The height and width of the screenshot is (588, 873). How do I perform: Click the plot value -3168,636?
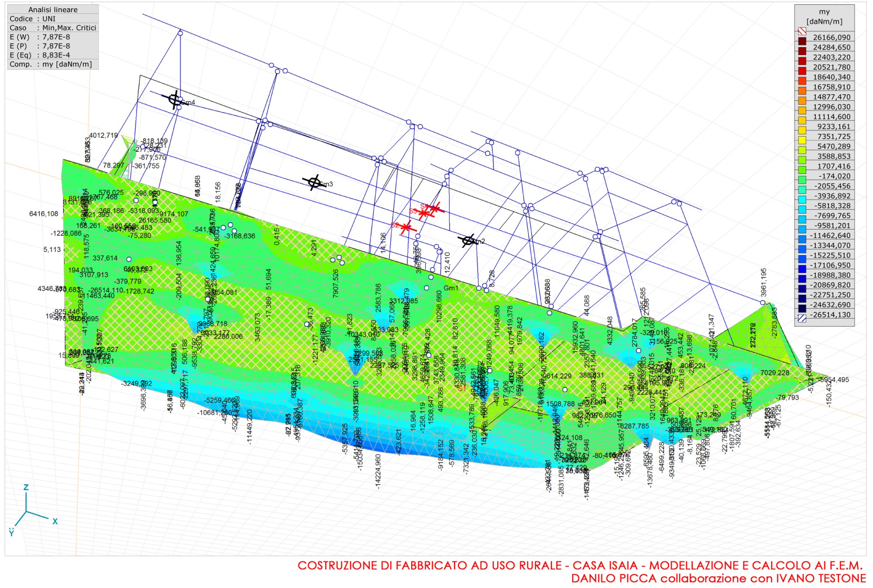[240, 236]
